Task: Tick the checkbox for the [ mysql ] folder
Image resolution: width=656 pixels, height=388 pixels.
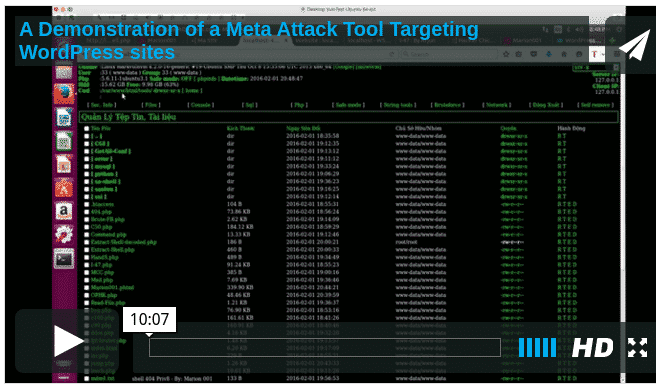Action: [x=87, y=167]
